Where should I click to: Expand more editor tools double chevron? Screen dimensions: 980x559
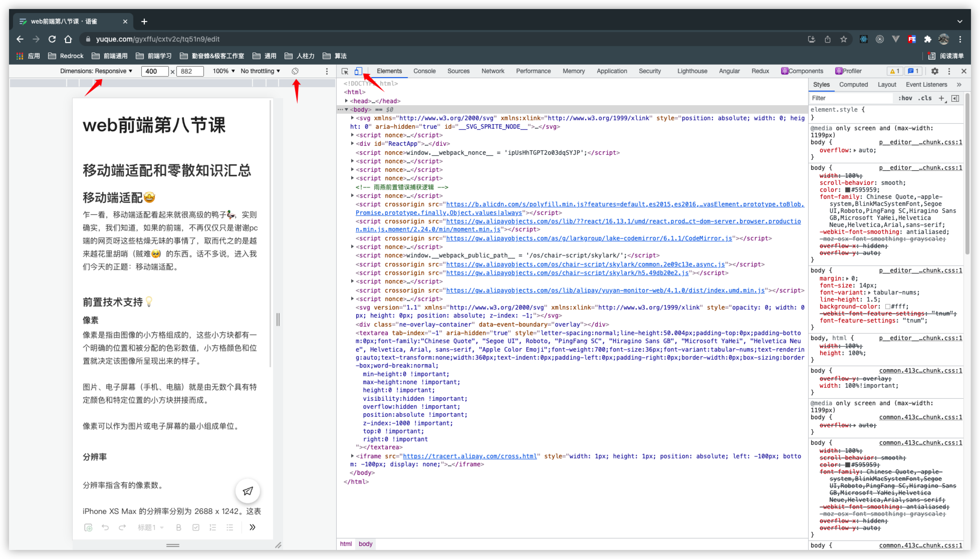(252, 527)
